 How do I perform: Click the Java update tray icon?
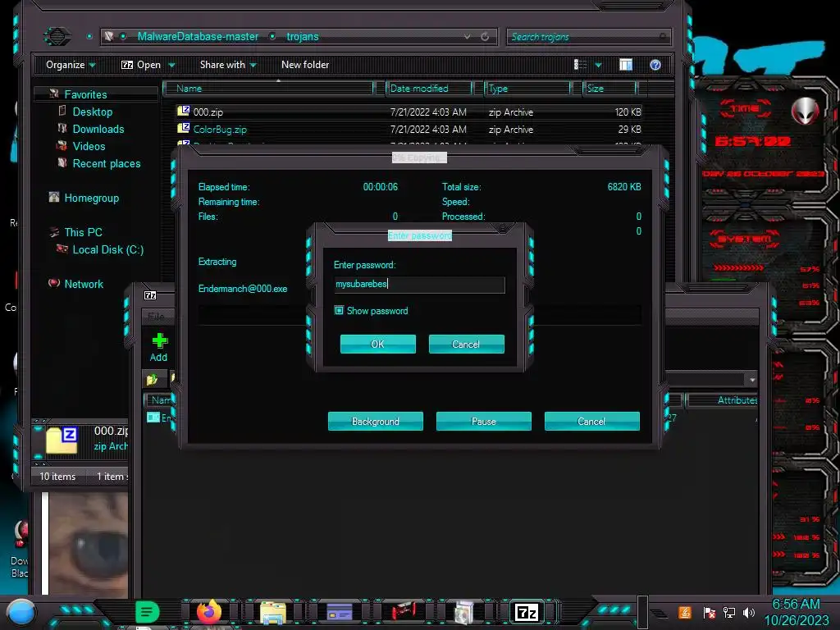685,612
